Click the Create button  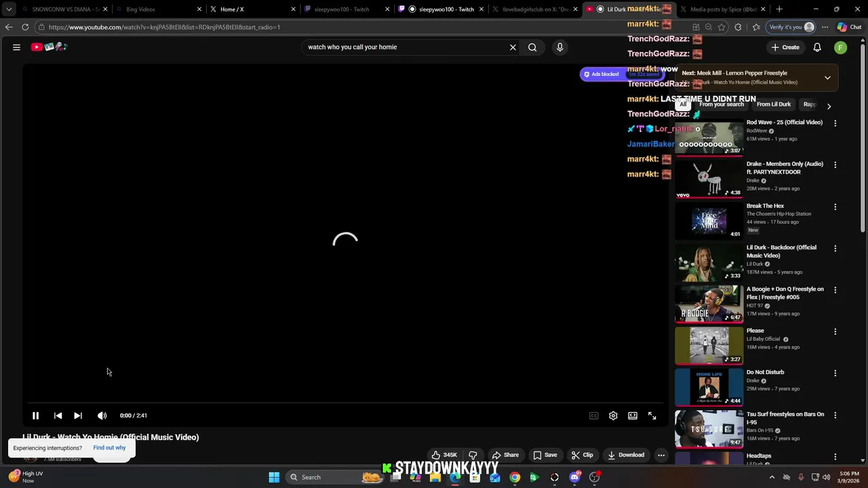[785, 47]
